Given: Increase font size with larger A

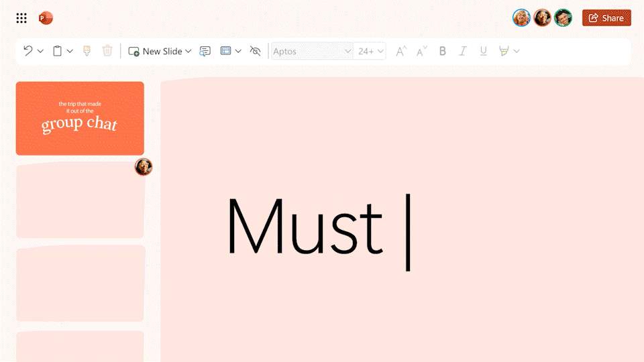Looking at the screenshot, I should click(401, 51).
